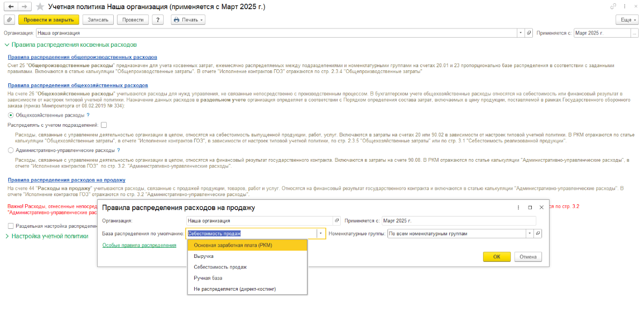
Task: Click the forward navigation arrow
Action: coord(24,7)
